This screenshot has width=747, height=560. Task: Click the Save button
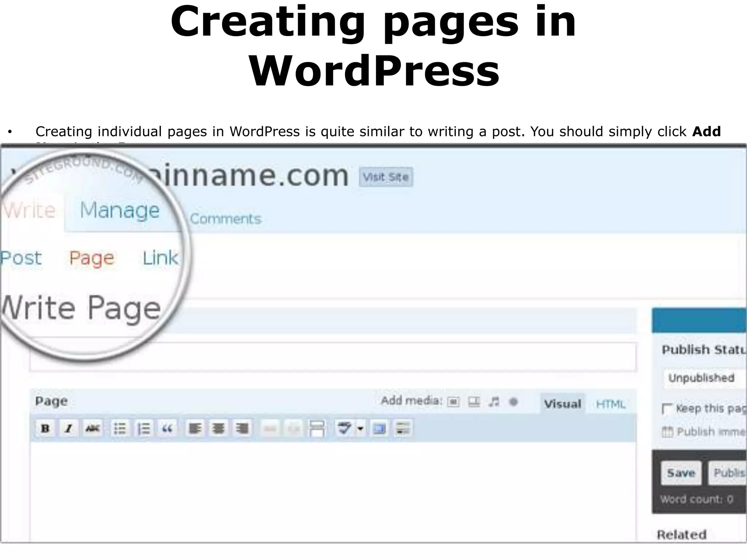[x=681, y=473]
